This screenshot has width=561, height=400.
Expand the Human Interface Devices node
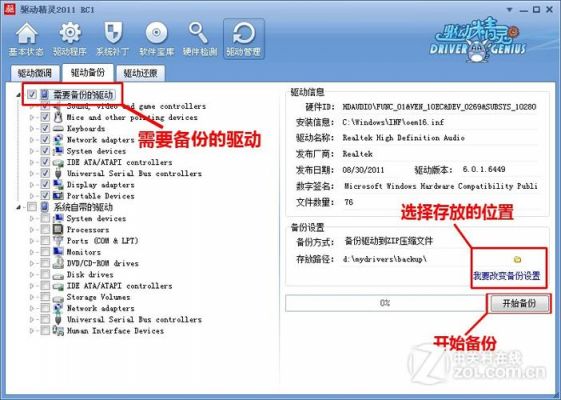point(31,331)
